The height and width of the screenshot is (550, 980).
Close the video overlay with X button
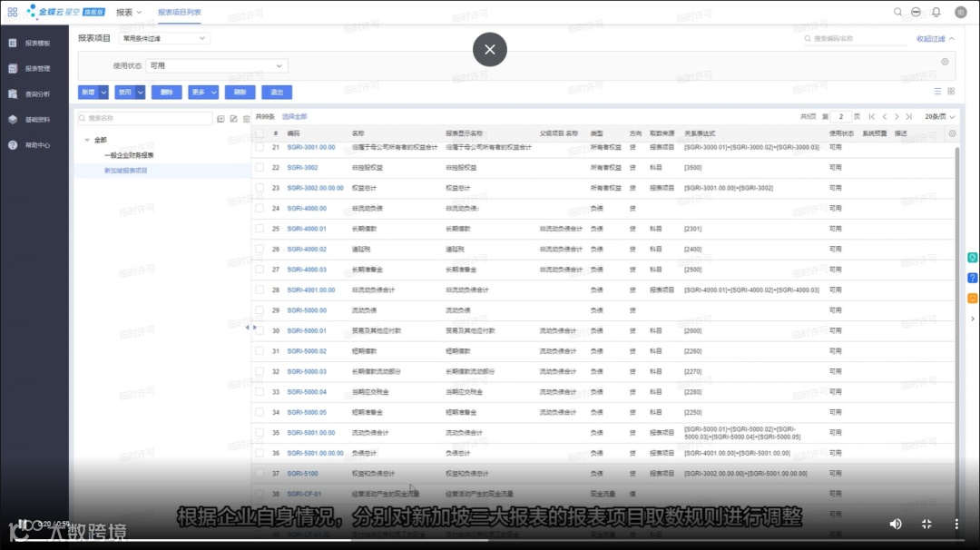coord(489,49)
